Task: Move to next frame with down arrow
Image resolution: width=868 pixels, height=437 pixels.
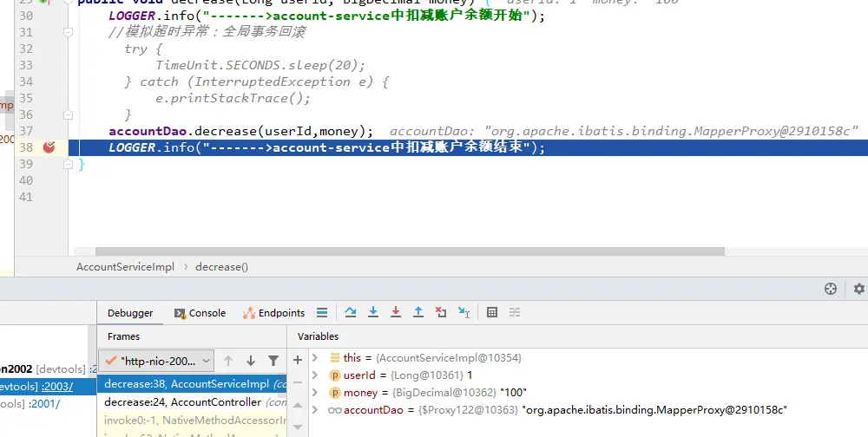Action: point(251,361)
